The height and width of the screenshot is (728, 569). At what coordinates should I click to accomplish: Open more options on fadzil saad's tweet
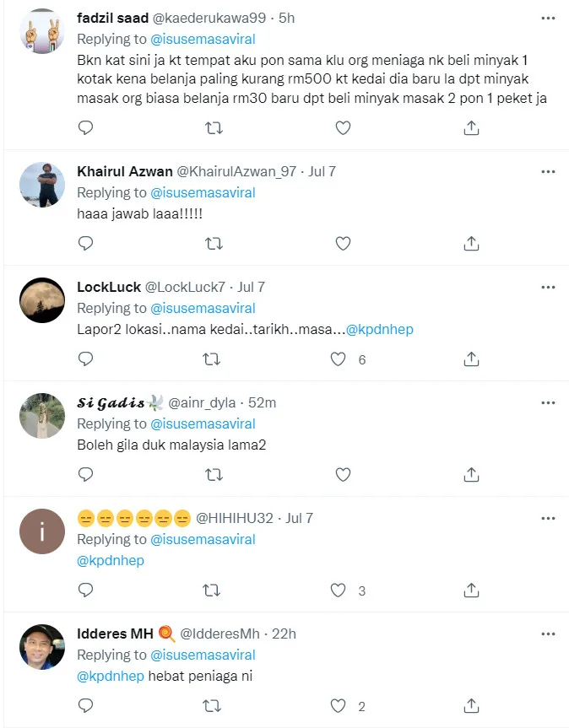[549, 17]
